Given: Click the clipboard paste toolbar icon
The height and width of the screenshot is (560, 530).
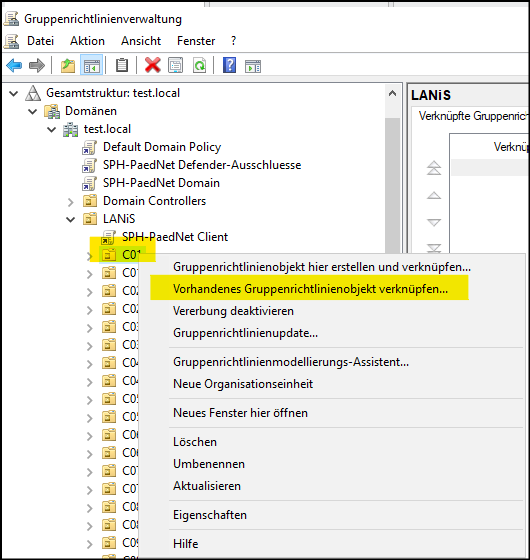Looking at the screenshot, I should pyautogui.click(x=122, y=65).
